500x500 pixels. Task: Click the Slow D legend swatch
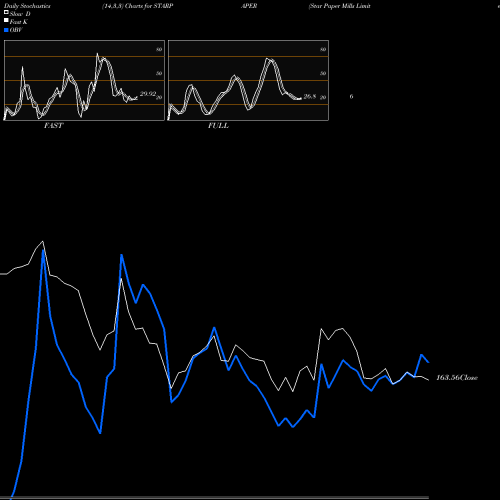(6, 12)
